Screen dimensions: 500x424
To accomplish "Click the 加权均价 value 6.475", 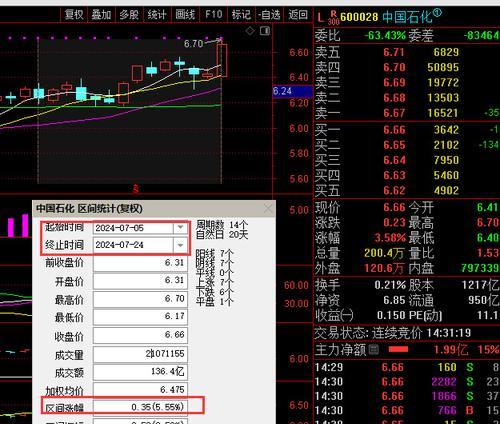I will click(140, 390).
